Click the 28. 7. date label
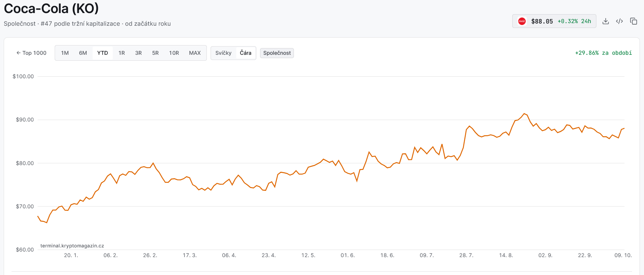Image resolution: width=644 pixels, height=275 pixels. click(467, 255)
